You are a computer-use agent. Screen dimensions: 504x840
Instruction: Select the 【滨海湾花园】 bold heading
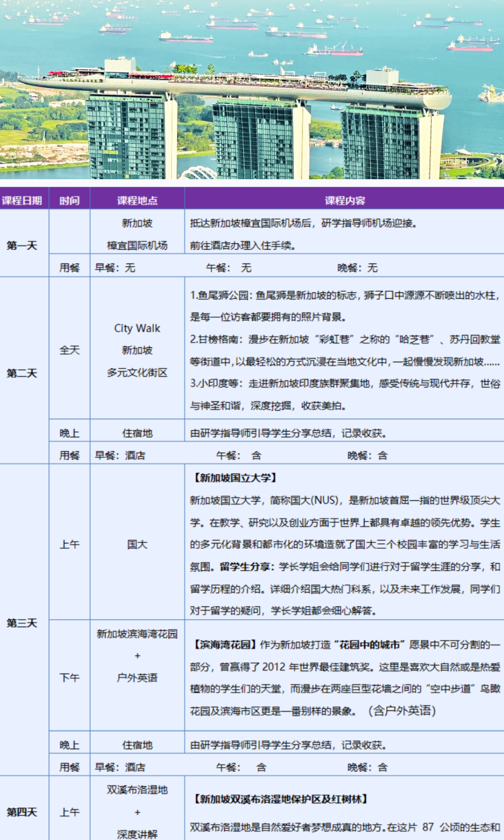pyautogui.click(x=224, y=644)
